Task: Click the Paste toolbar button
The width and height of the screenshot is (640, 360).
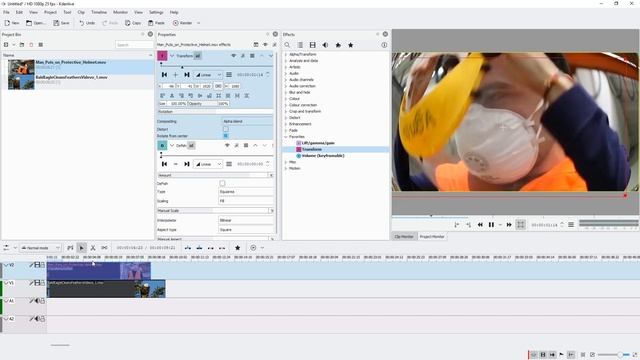Action: (x=156, y=23)
